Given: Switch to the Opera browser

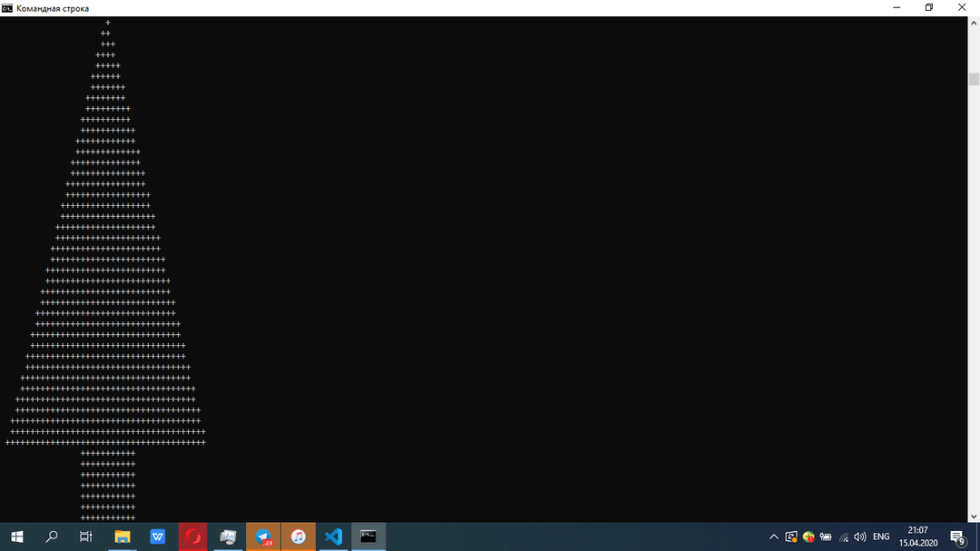Looking at the screenshot, I should click(x=192, y=536).
